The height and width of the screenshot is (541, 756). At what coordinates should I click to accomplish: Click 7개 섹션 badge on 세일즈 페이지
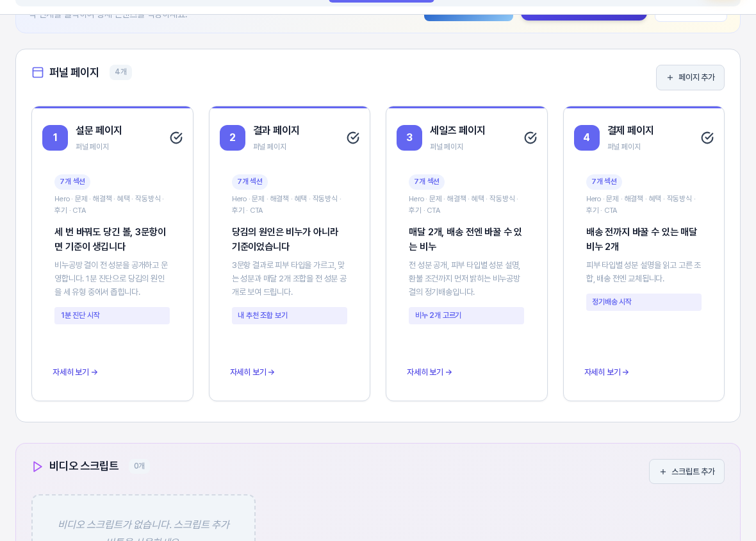point(427,182)
